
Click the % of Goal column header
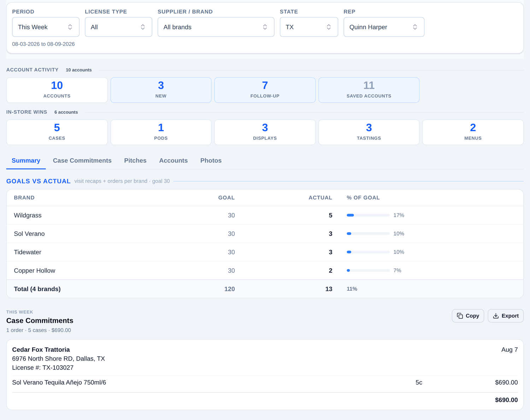(x=363, y=198)
